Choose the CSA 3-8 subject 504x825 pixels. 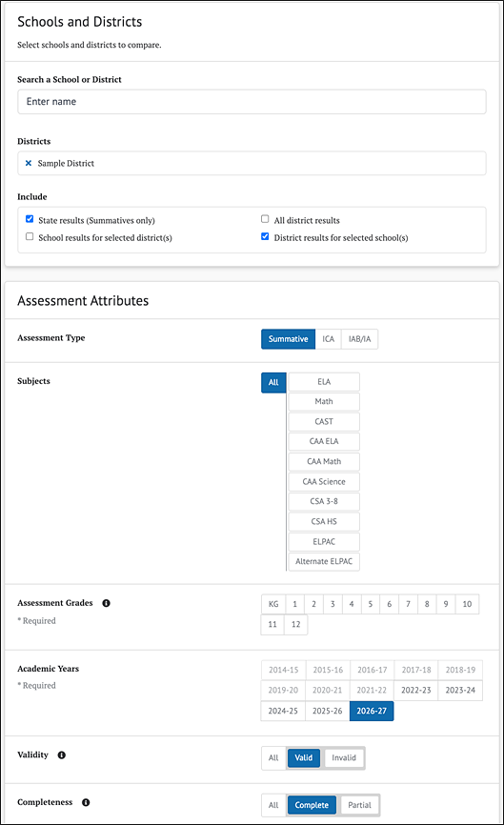(324, 501)
